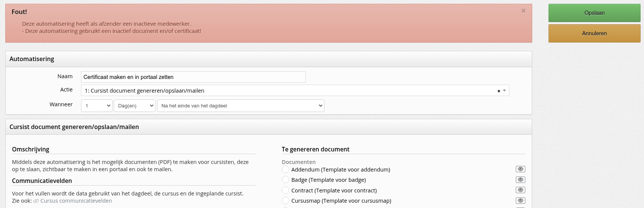Screen dimensions: 644x208
Task: Preview the Cursusmap template with eye icon
Action: 520,200
